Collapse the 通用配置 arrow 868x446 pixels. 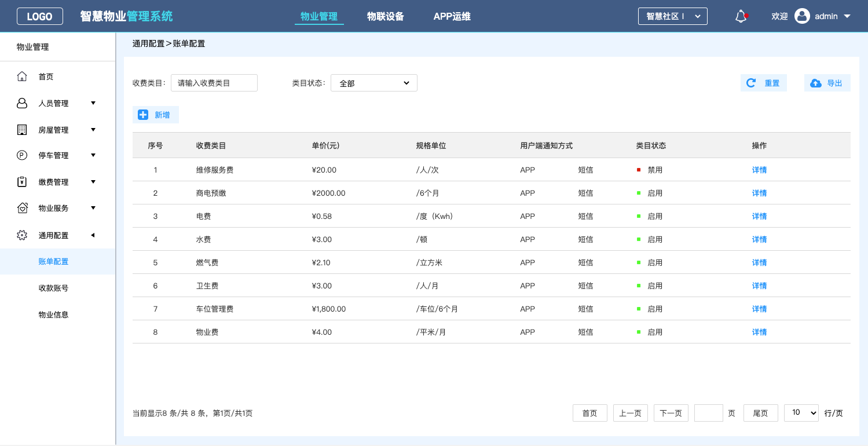coord(93,235)
